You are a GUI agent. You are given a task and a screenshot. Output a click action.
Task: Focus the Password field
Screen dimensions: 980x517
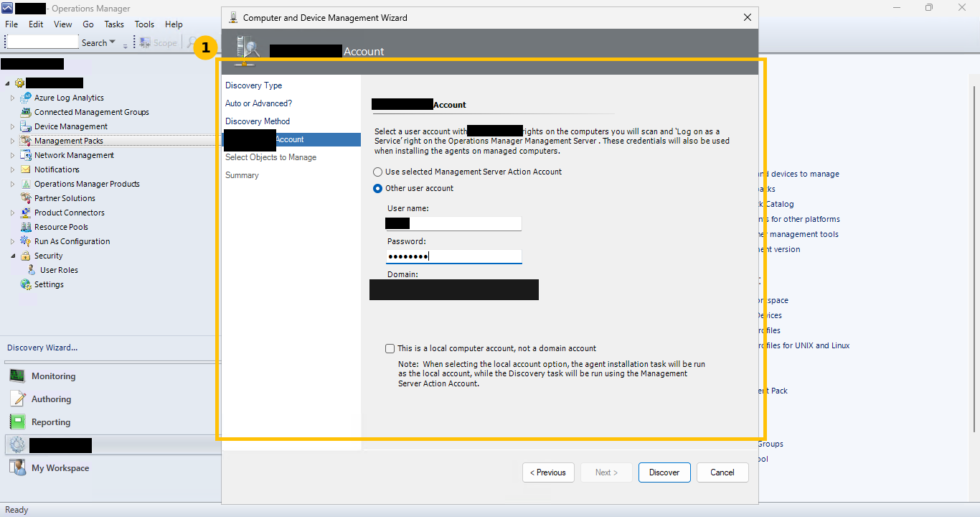tap(453, 256)
